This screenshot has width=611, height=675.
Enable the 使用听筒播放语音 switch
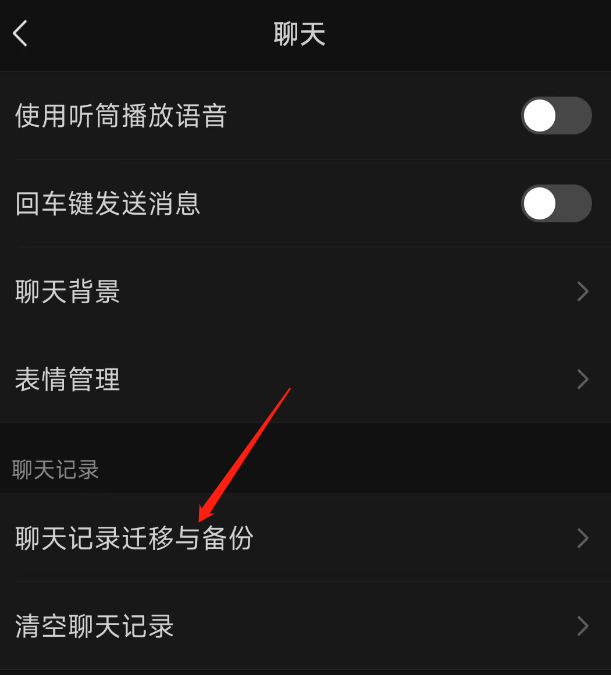(556, 115)
